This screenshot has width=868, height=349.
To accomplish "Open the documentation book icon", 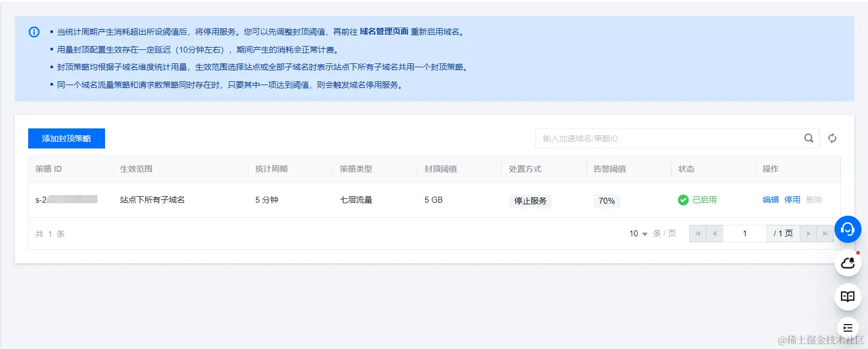I will pos(847,296).
